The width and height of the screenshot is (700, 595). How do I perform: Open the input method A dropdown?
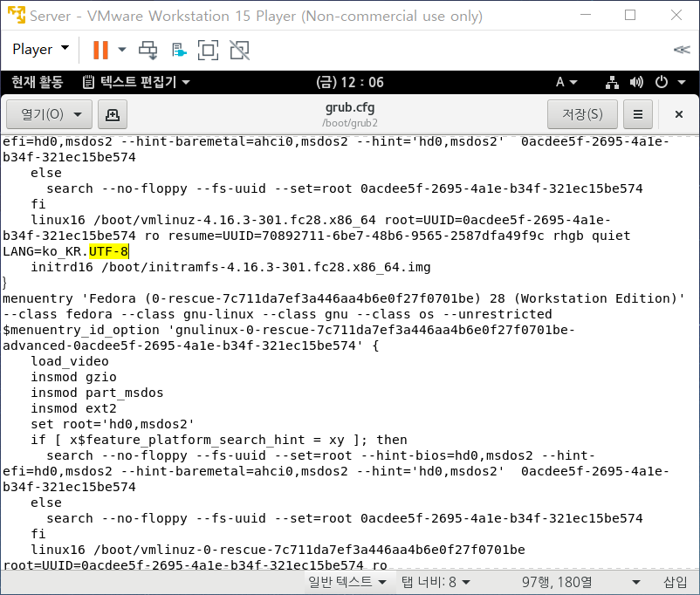566,82
